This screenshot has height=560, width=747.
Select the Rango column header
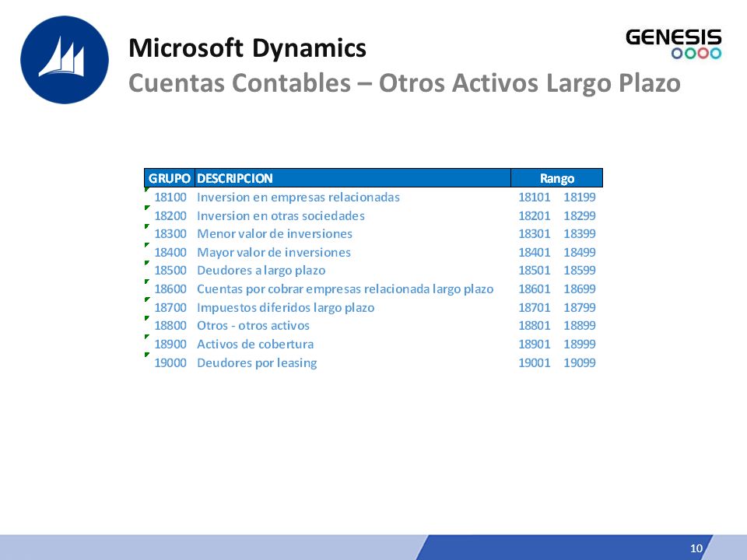[x=557, y=178]
